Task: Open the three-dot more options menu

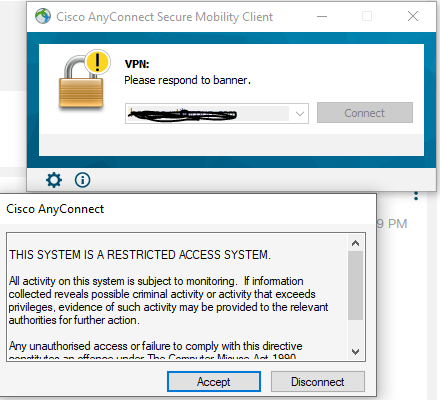Action: (x=416, y=196)
